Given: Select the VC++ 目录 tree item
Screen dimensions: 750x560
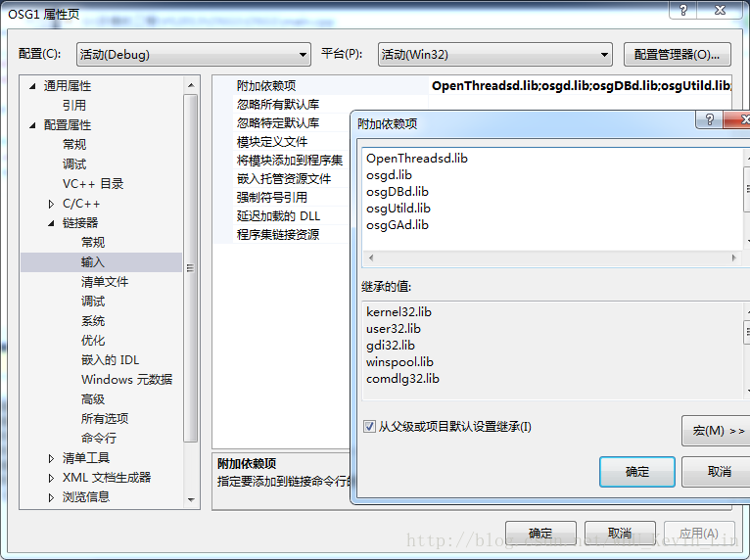Looking at the screenshot, I should point(93,184).
